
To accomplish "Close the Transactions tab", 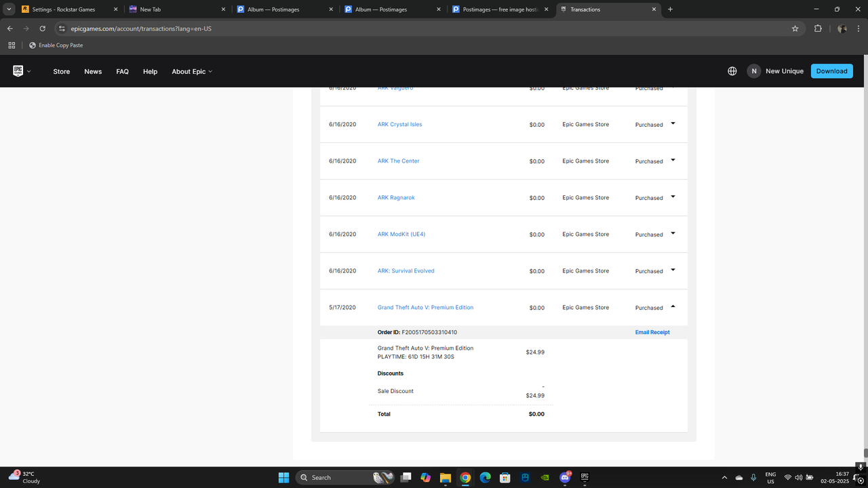I will pos(654,9).
